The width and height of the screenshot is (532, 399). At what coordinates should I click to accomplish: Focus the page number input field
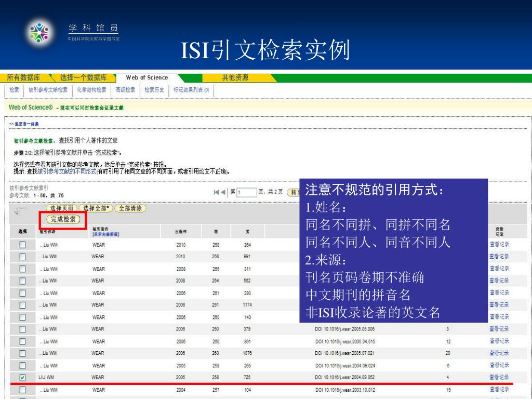(247, 192)
